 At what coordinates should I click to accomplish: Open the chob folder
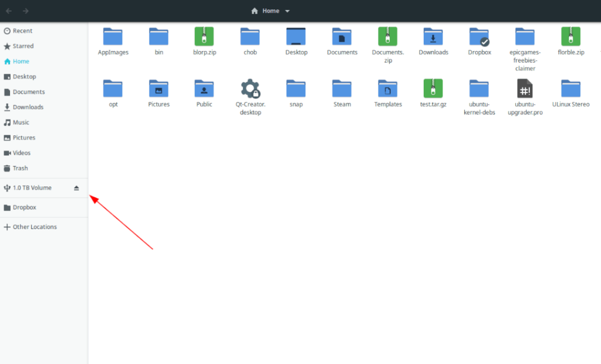pyautogui.click(x=250, y=37)
